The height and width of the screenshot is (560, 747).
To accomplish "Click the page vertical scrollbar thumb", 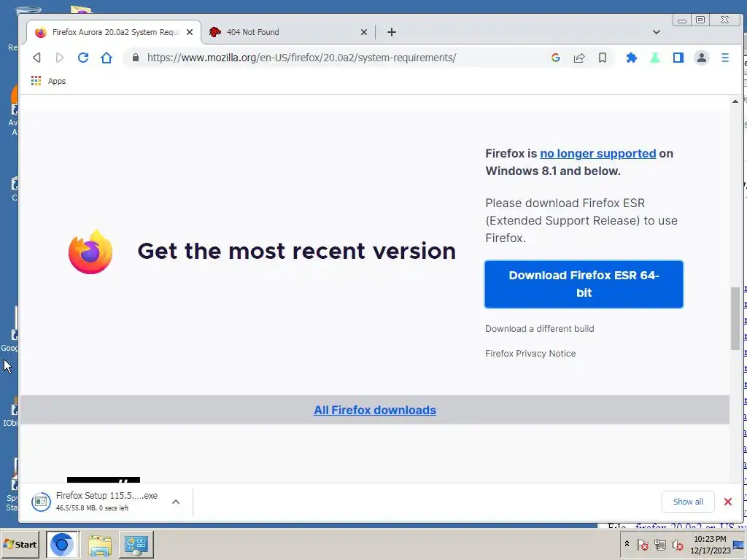I will coord(735,318).
